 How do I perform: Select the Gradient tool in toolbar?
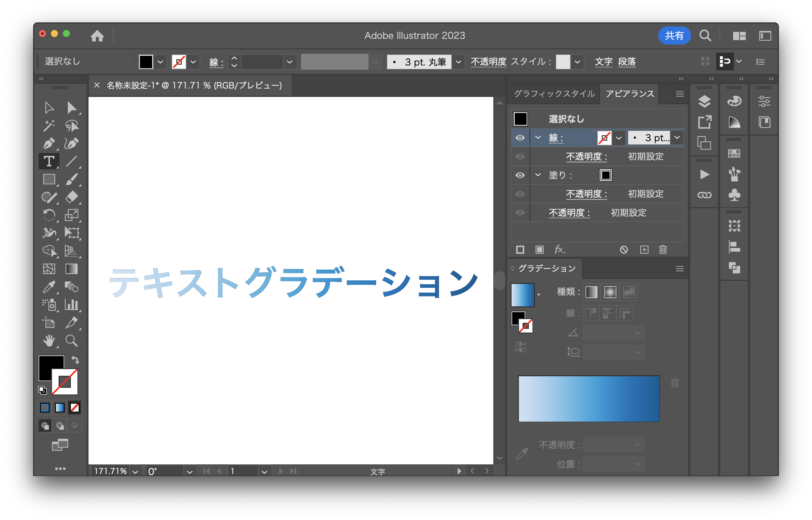point(71,269)
